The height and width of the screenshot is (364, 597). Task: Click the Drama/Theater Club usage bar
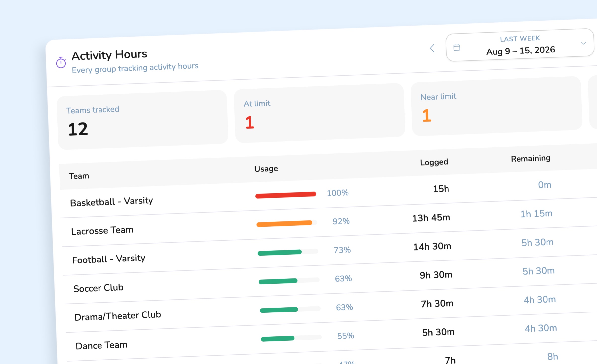290,309
